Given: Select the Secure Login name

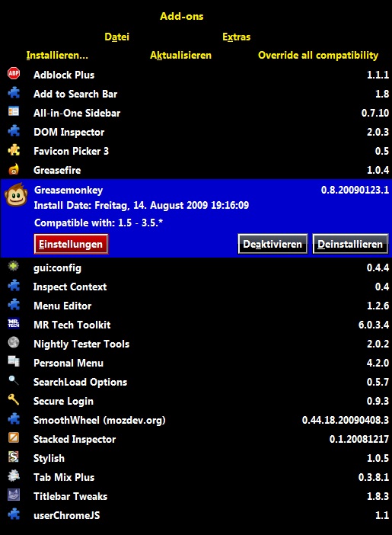Looking at the screenshot, I should tap(63, 402).
